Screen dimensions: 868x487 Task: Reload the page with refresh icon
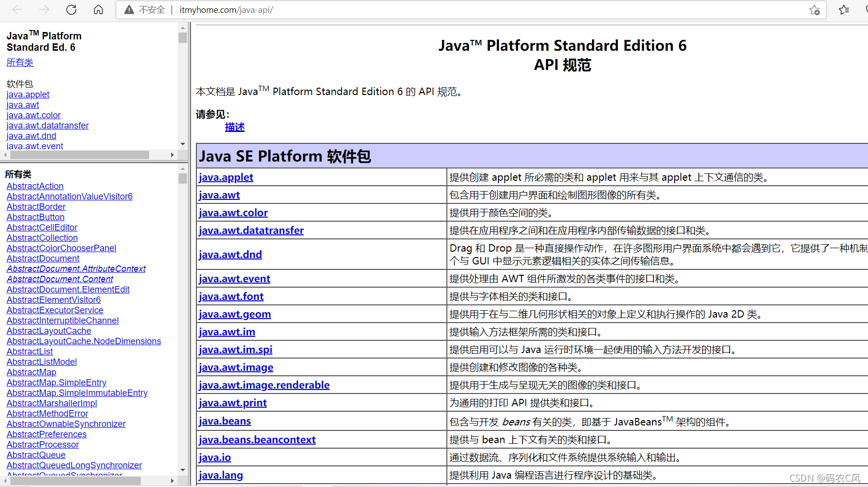pos(71,9)
